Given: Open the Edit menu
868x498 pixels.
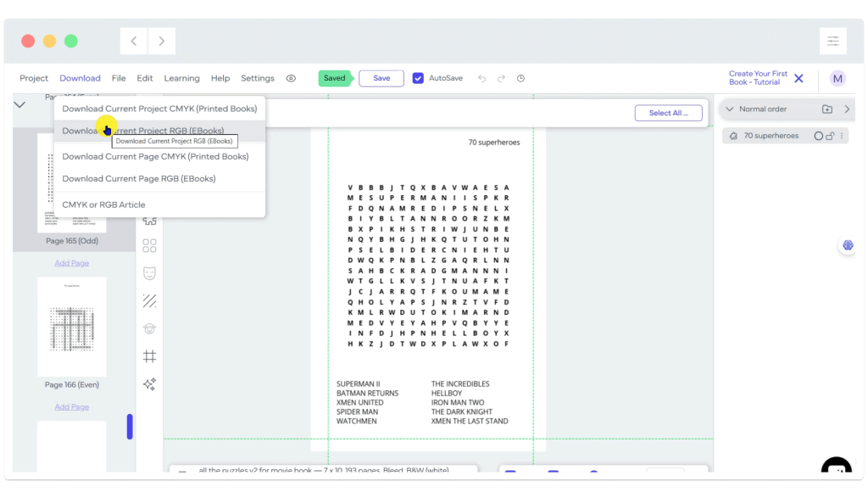Looking at the screenshot, I should [x=144, y=79].
